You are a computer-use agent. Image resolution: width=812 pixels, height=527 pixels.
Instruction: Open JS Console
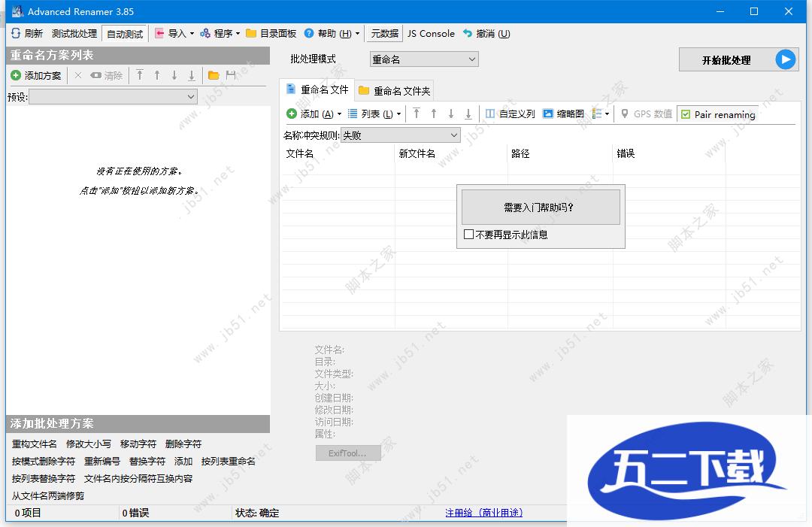tap(430, 34)
